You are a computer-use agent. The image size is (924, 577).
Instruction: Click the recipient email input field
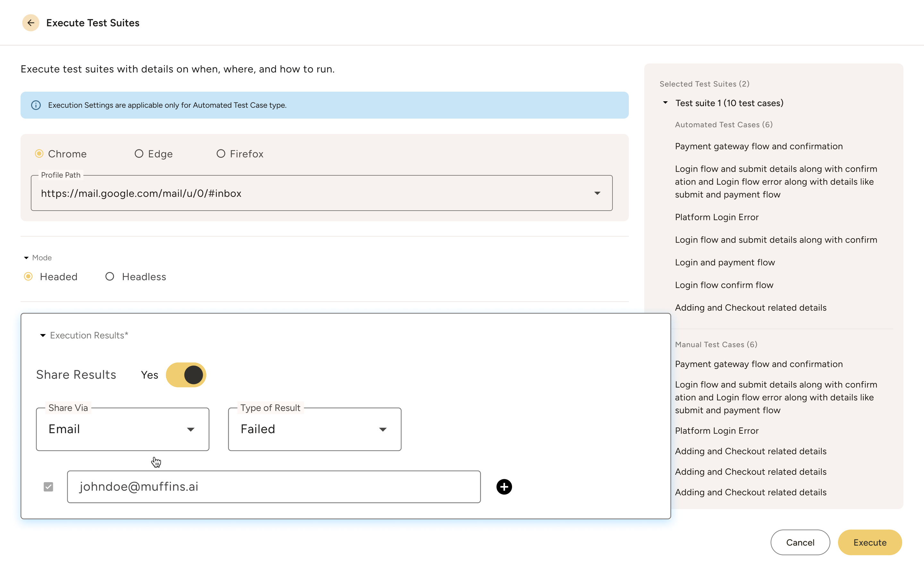click(273, 487)
